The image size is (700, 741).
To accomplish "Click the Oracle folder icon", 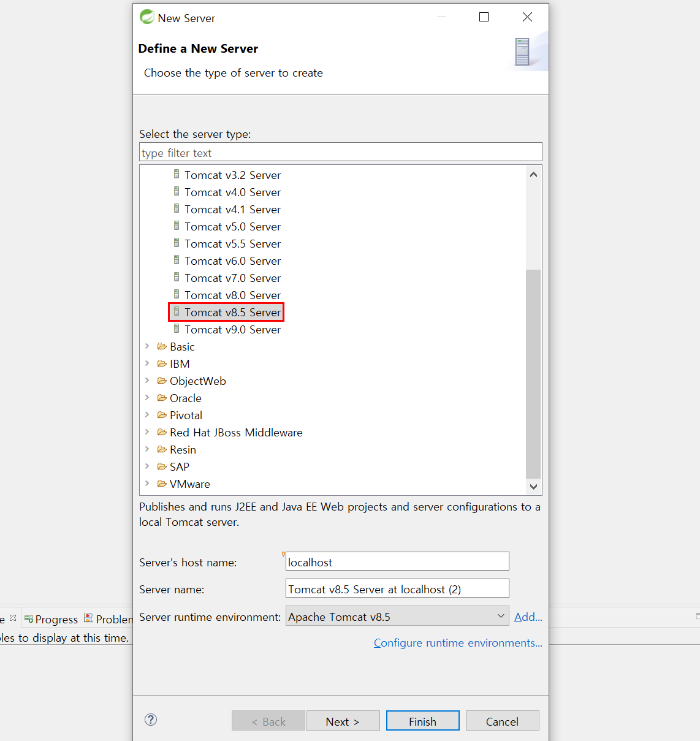I will click(x=162, y=398).
